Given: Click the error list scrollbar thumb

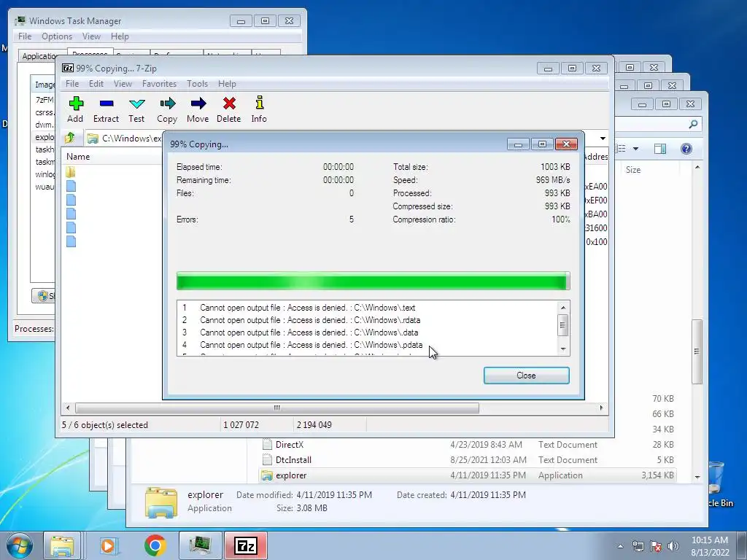Looking at the screenshot, I should click(562, 325).
